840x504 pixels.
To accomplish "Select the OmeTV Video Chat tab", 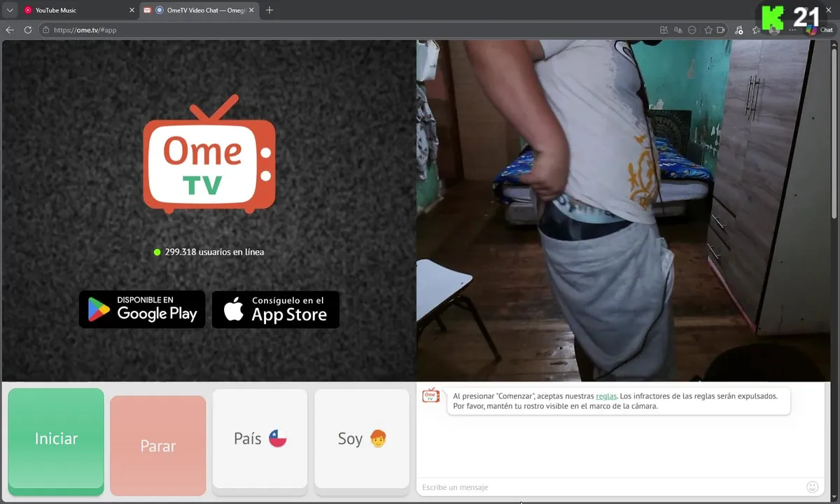I will tap(198, 10).
